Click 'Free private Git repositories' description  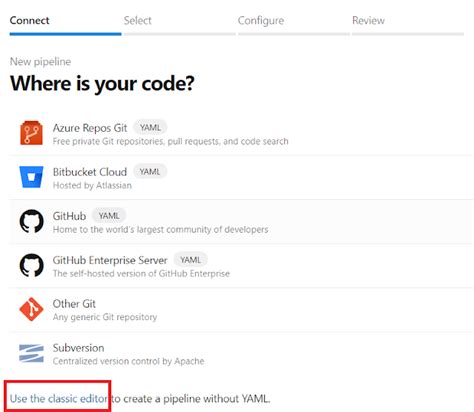pyautogui.click(x=170, y=141)
